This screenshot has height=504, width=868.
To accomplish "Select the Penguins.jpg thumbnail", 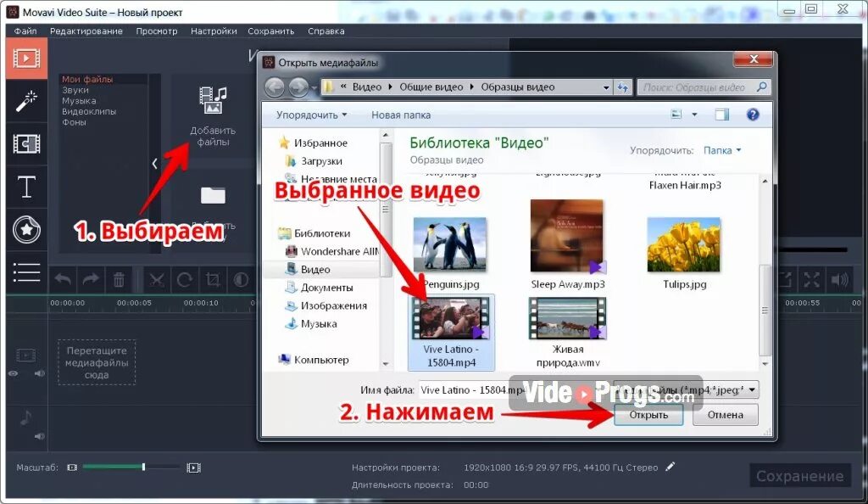I will click(x=450, y=244).
